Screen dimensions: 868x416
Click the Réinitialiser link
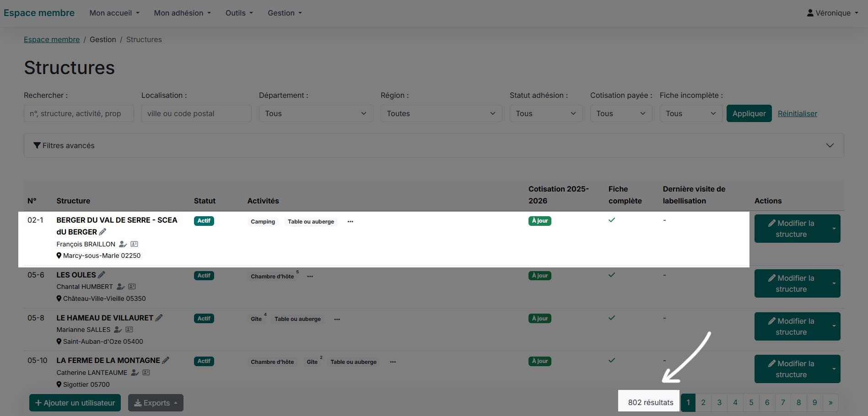tap(797, 113)
